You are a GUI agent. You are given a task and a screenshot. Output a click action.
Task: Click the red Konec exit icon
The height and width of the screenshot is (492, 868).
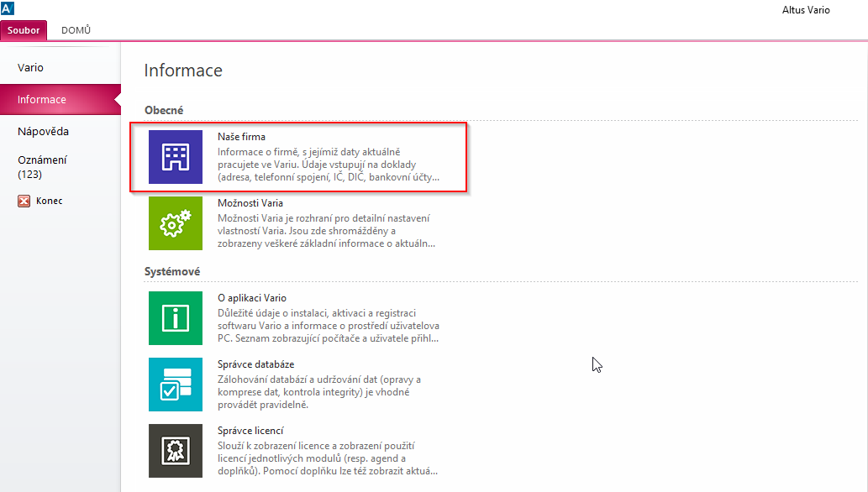click(x=24, y=201)
